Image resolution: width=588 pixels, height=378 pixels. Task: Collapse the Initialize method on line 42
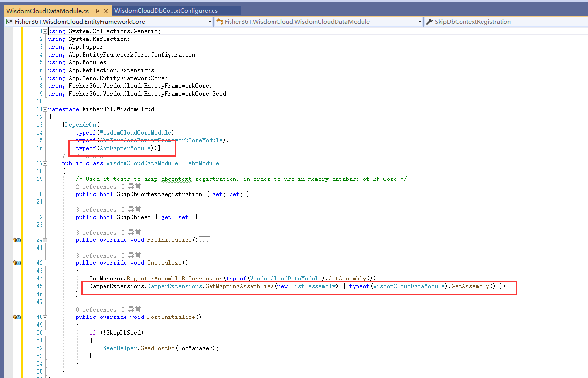click(x=44, y=263)
